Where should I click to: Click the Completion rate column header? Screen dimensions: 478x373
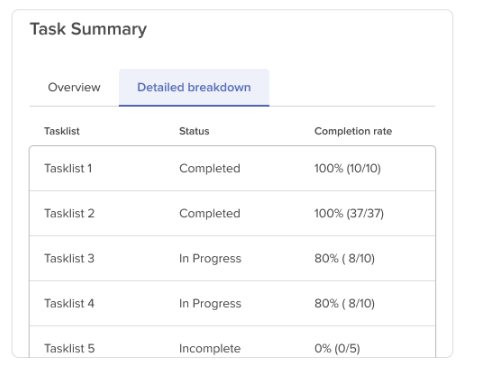353,131
